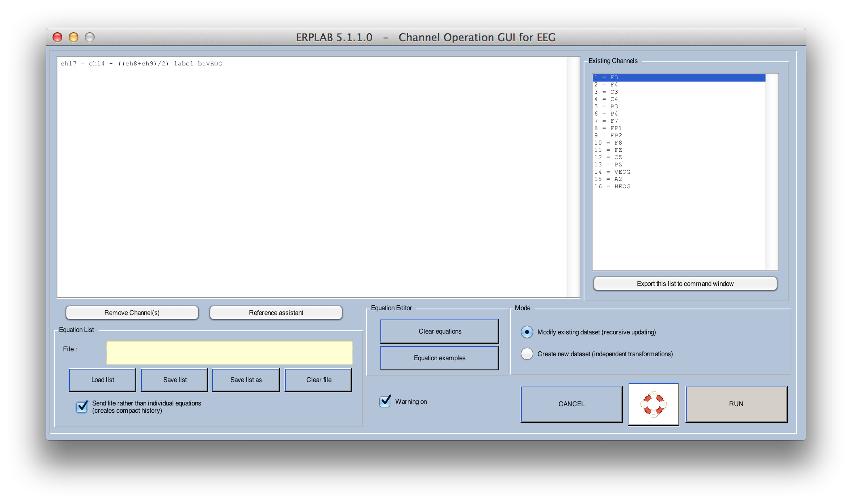The width and height of the screenshot is (852, 504).
Task: Click Clear equations button
Action: pyautogui.click(x=439, y=331)
